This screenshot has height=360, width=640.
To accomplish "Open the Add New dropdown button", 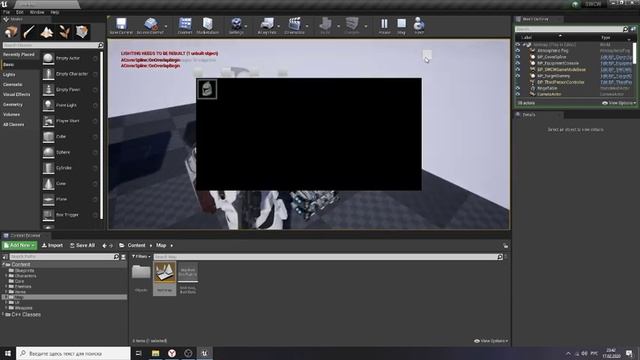I will pyautogui.click(x=19, y=245).
